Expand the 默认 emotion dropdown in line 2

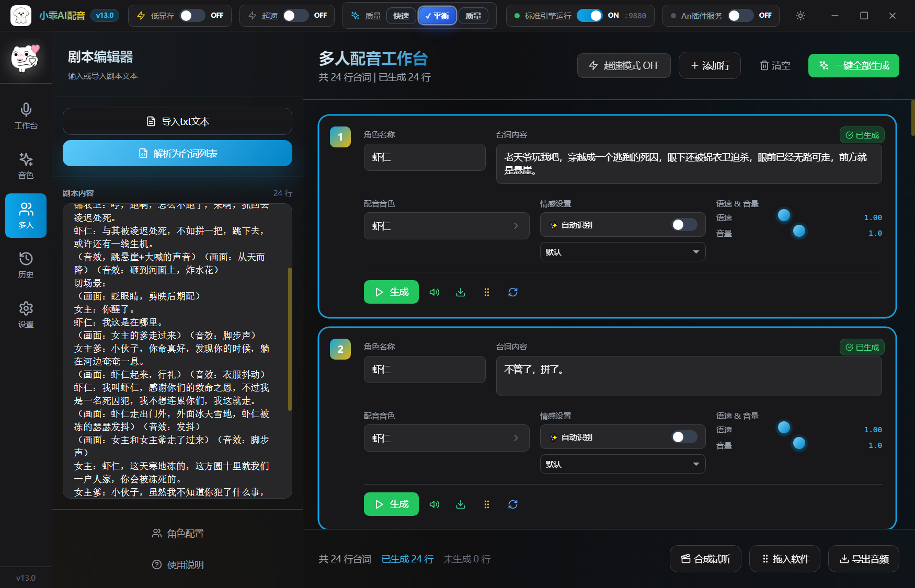[622, 464]
